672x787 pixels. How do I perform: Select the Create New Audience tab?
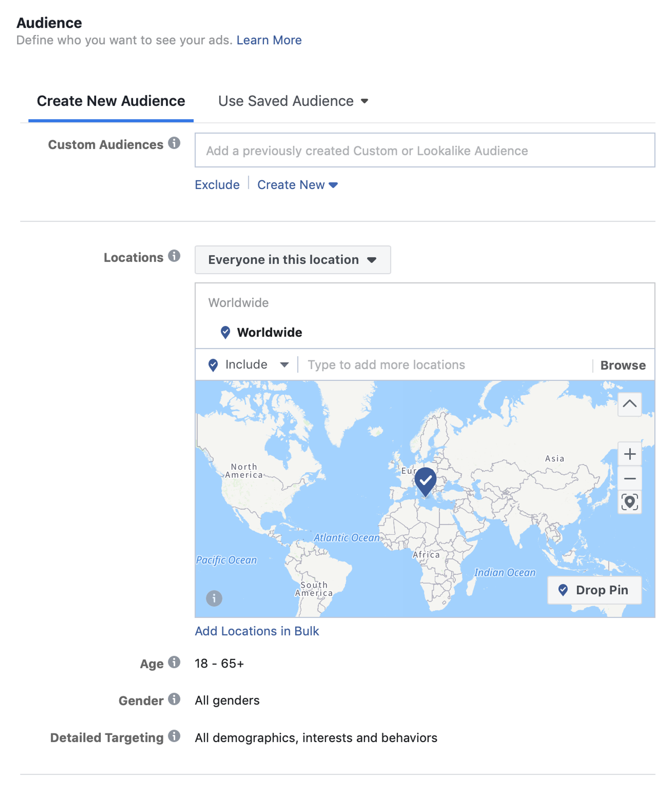111,101
